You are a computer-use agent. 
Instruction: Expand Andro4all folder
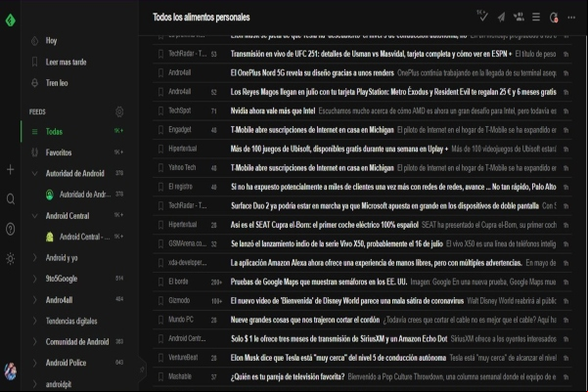pos(35,300)
